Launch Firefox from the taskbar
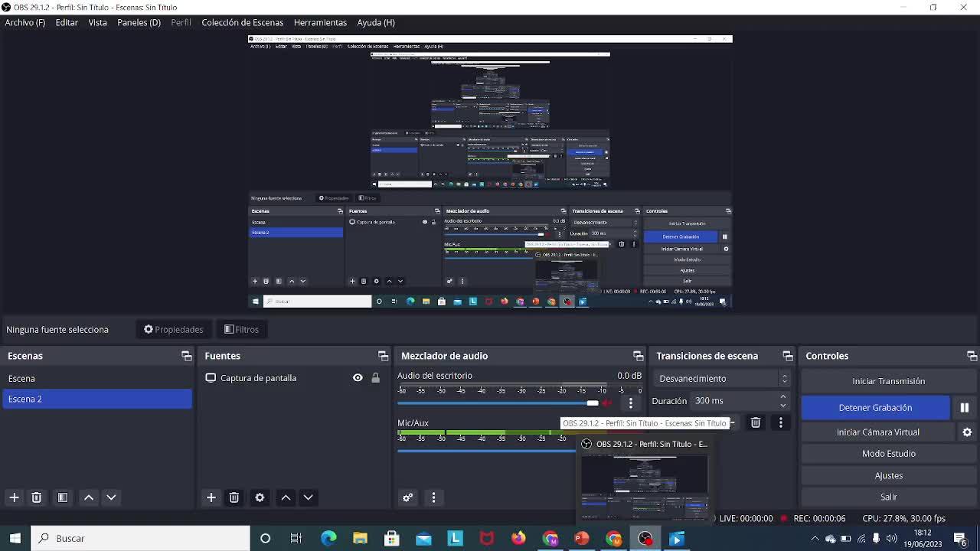The height and width of the screenshot is (551, 980). pyautogui.click(x=518, y=538)
